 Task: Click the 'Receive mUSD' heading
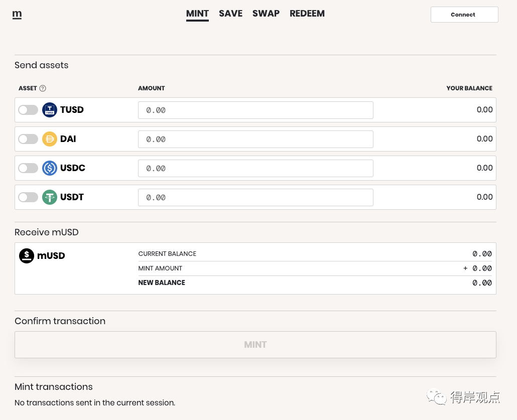tap(47, 232)
